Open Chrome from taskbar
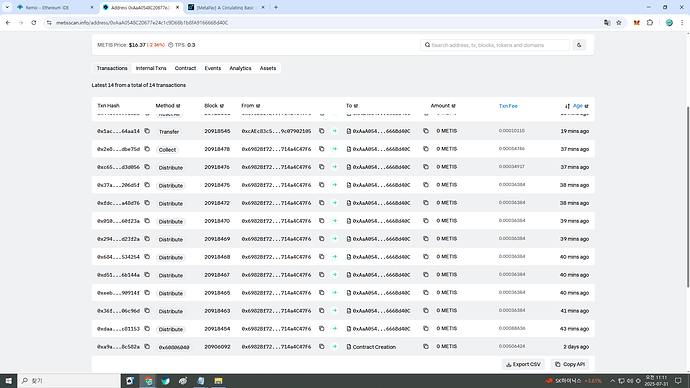Image resolution: width=690 pixels, height=388 pixels. pyautogui.click(x=148, y=381)
